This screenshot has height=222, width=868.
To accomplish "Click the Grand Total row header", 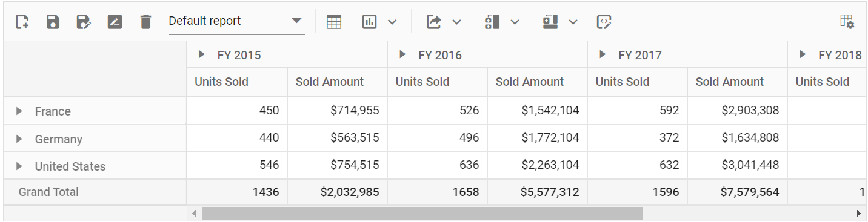I will (95, 192).
